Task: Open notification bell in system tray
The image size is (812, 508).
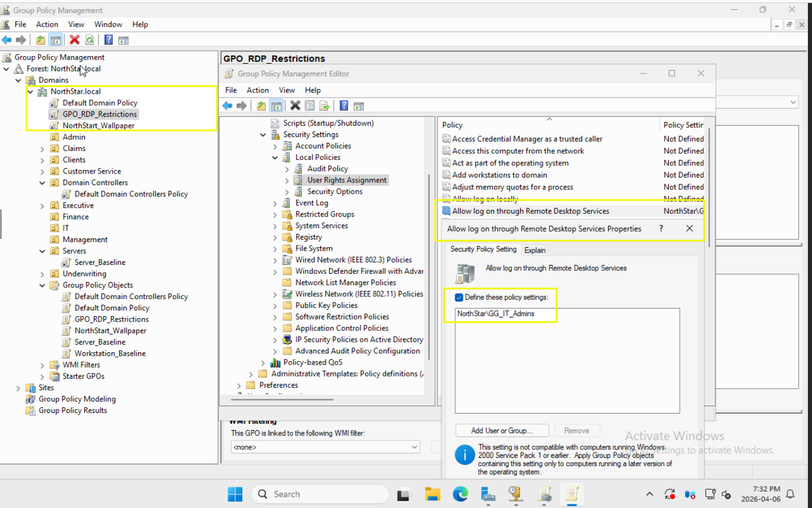Action: (791, 494)
